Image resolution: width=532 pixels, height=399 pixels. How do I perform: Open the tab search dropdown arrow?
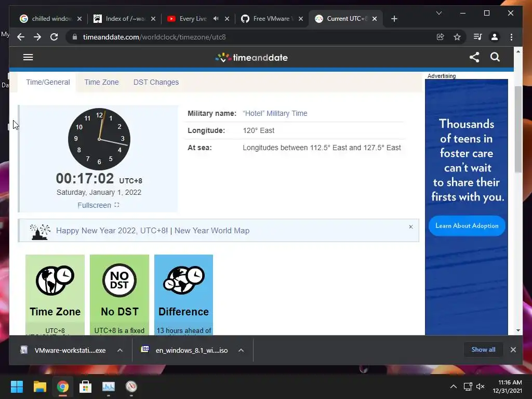438,13
